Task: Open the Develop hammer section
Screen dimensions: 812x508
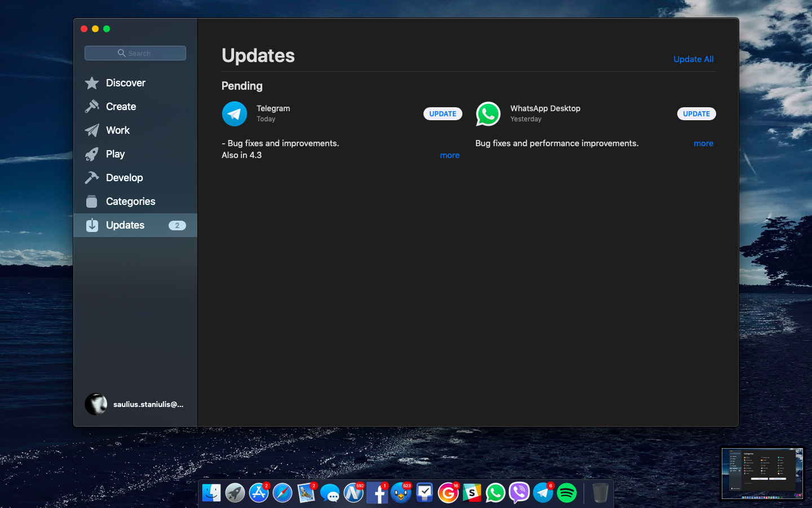Action: point(124,178)
